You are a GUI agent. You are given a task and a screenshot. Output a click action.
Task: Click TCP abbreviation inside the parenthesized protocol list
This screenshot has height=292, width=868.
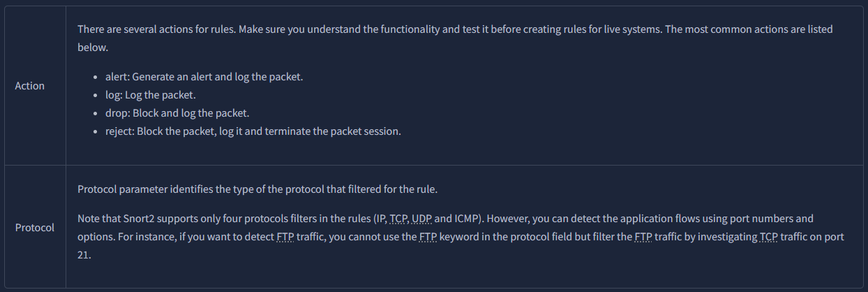point(399,219)
